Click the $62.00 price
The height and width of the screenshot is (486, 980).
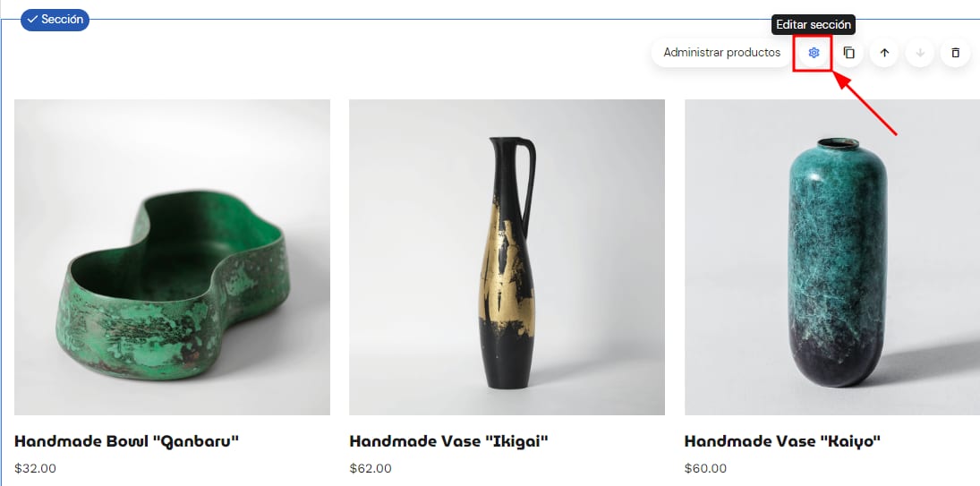point(371,468)
